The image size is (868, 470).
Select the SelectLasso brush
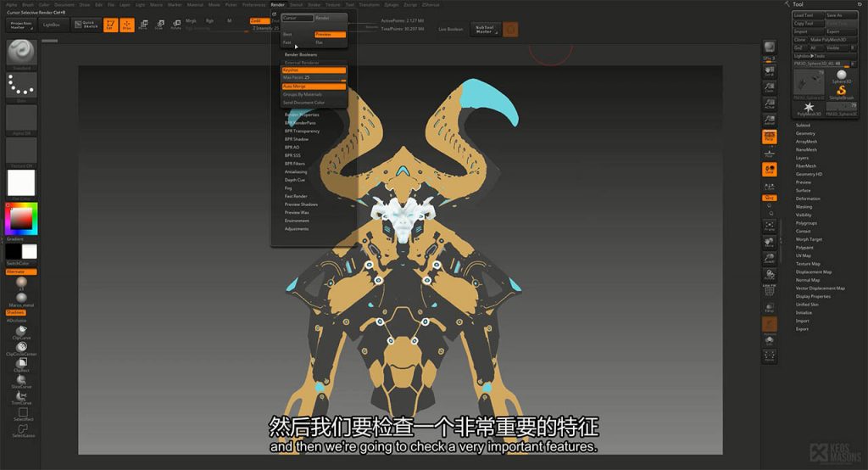coord(23,431)
